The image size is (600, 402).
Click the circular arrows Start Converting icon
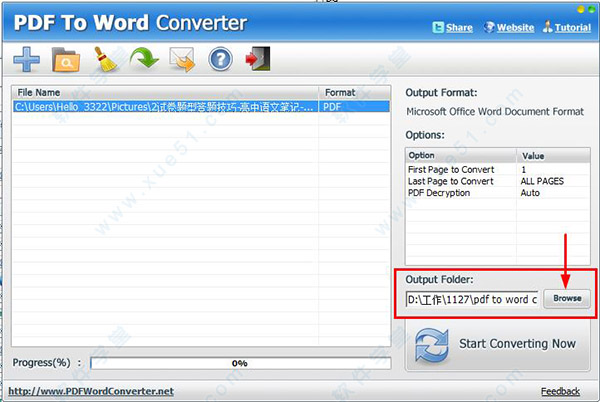click(x=431, y=343)
